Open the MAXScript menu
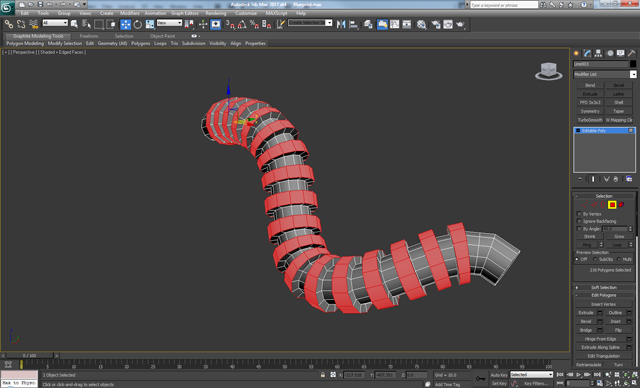640x388 pixels. point(276,13)
